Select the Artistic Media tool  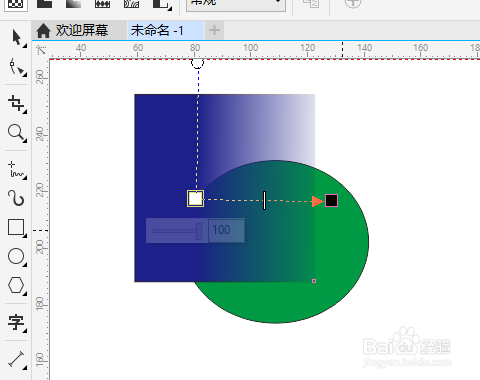(x=16, y=198)
